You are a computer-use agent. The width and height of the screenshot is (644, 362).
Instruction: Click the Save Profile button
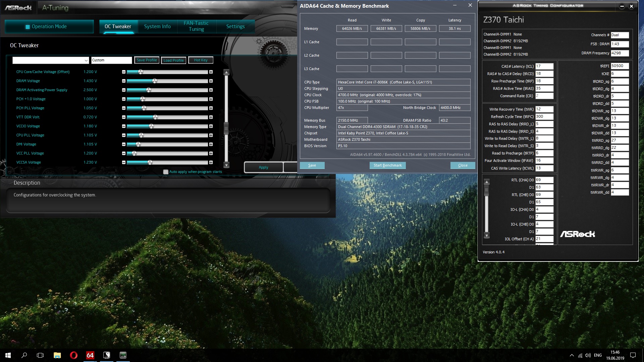click(147, 60)
